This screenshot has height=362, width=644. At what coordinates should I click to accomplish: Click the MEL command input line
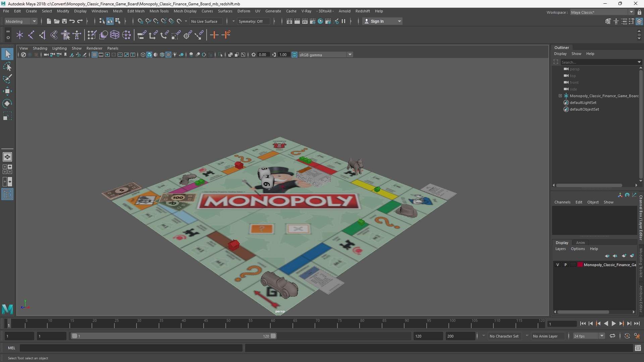click(131, 348)
